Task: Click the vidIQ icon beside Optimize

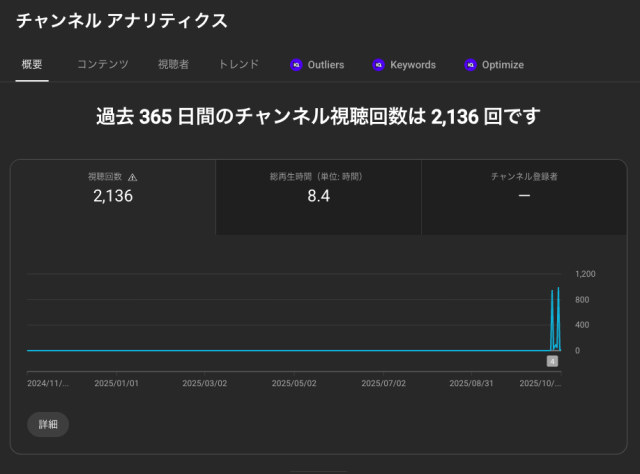Action: pos(470,65)
